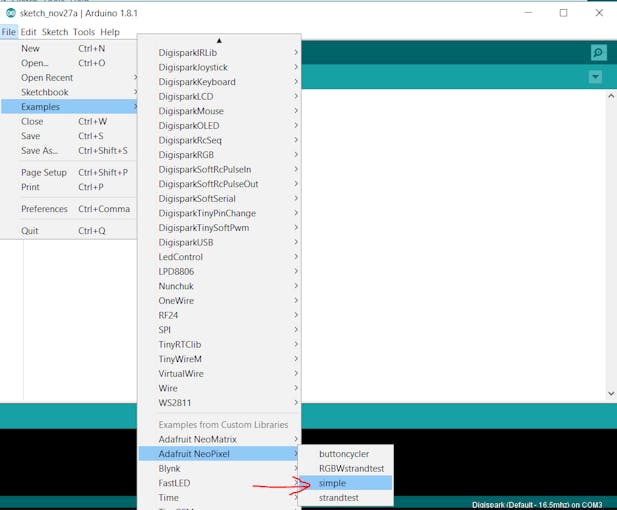Open Wire examples submenu
617x510 pixels.
(x=219, y=388)
